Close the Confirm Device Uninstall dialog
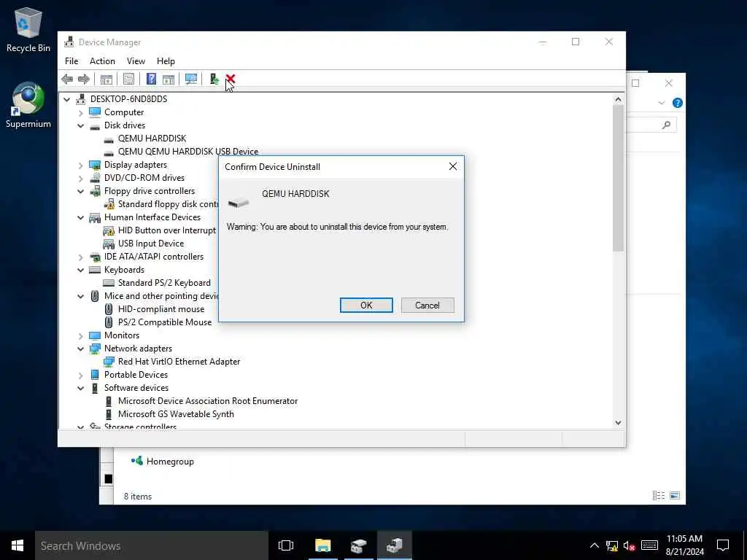Viewport: 747px width, 560px height. tap(452, 166)
